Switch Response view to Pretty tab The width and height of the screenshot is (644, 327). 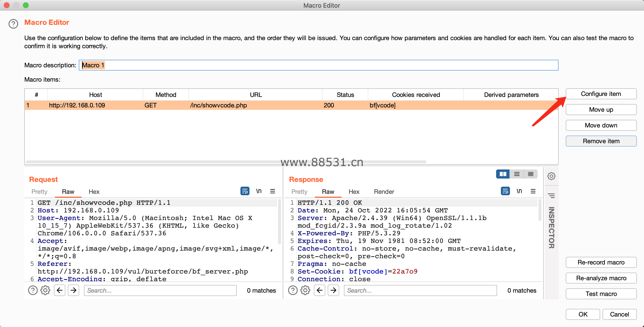(x=300, y=192)
